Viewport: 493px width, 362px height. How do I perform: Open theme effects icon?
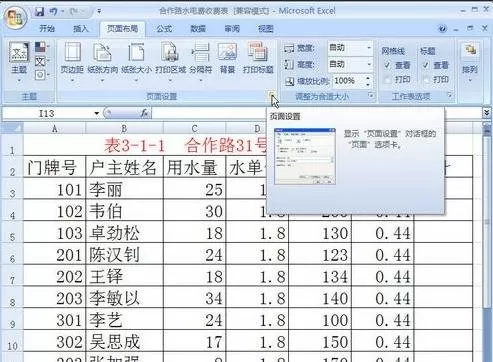coord(41,74)
